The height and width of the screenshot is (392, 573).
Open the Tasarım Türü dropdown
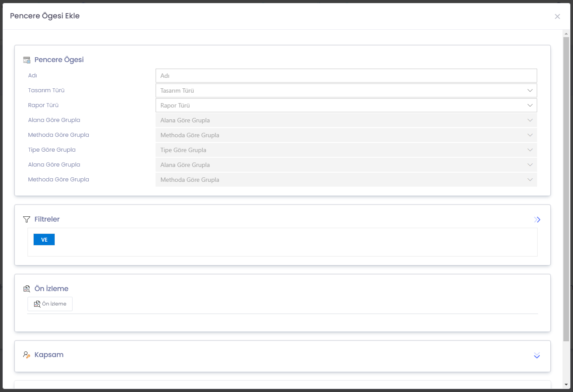click(x=346, y=90)
